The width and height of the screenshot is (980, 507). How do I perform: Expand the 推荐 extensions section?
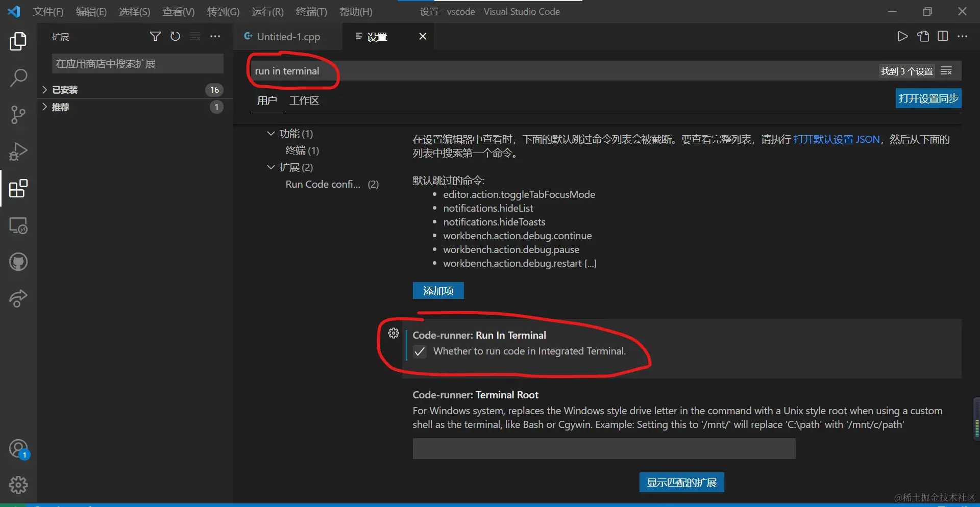tap(135, 107)
